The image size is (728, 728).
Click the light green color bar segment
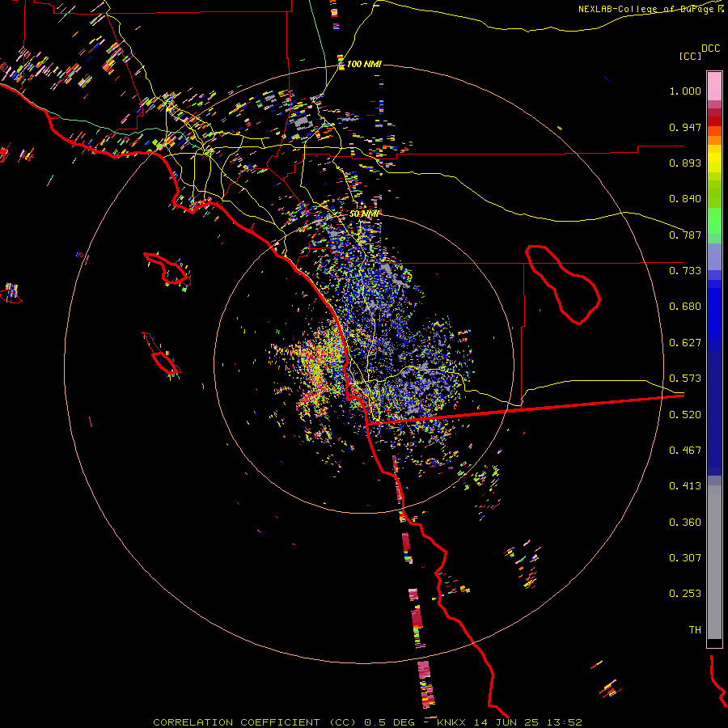pos(714,221)
